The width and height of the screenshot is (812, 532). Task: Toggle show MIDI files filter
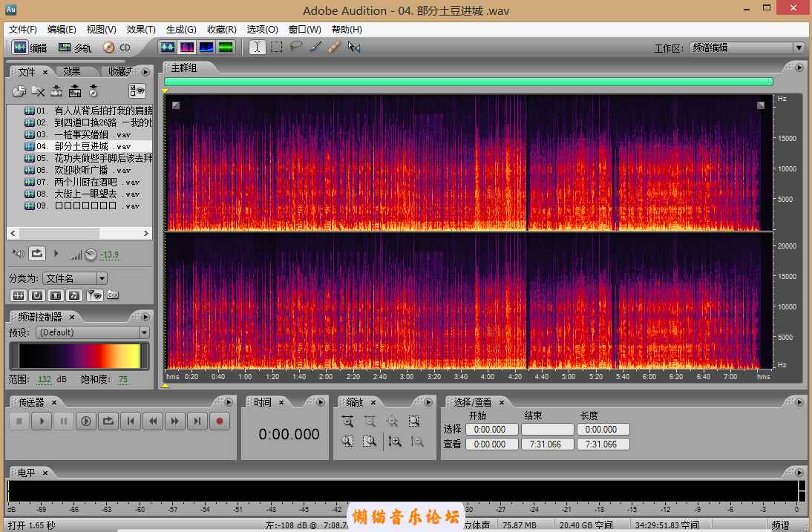[x=74, y=295]
